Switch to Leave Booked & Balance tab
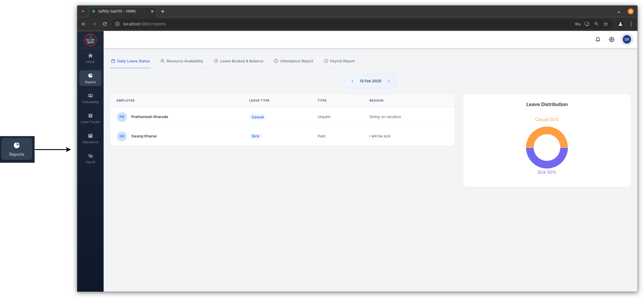Screen dimensions: 644x299 (238, 61)
